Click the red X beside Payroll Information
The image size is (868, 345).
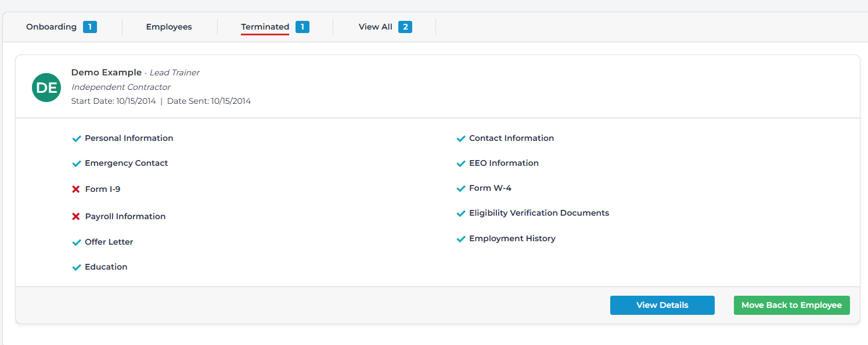76,216
